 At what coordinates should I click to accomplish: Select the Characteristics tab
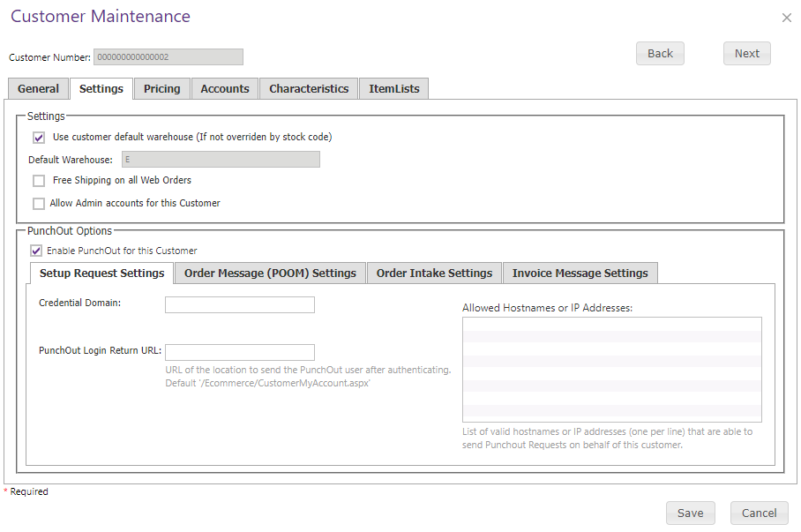(309, 89)
